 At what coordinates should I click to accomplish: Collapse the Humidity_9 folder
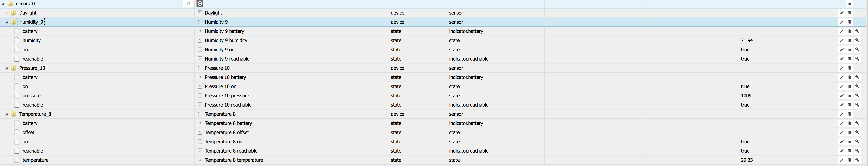click(6, 22)
